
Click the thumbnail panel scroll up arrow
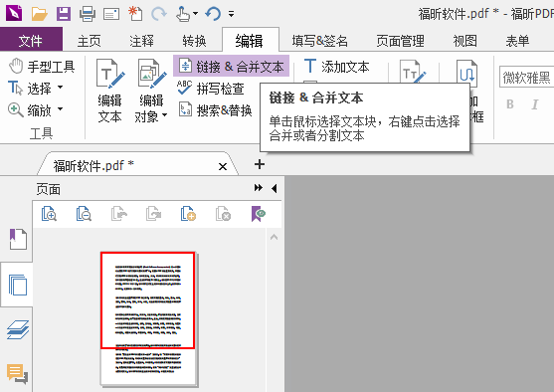(x=274, y=237)
